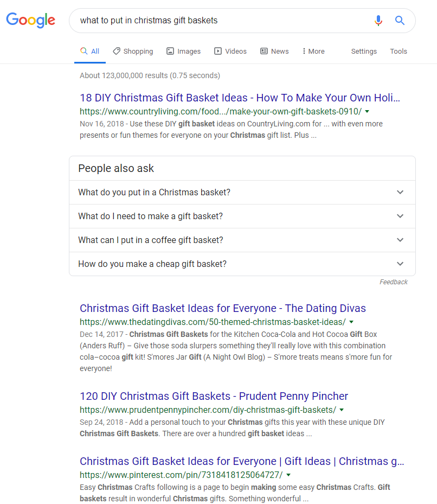
Task: Open search Tools
Action: (x=399, y=52)
